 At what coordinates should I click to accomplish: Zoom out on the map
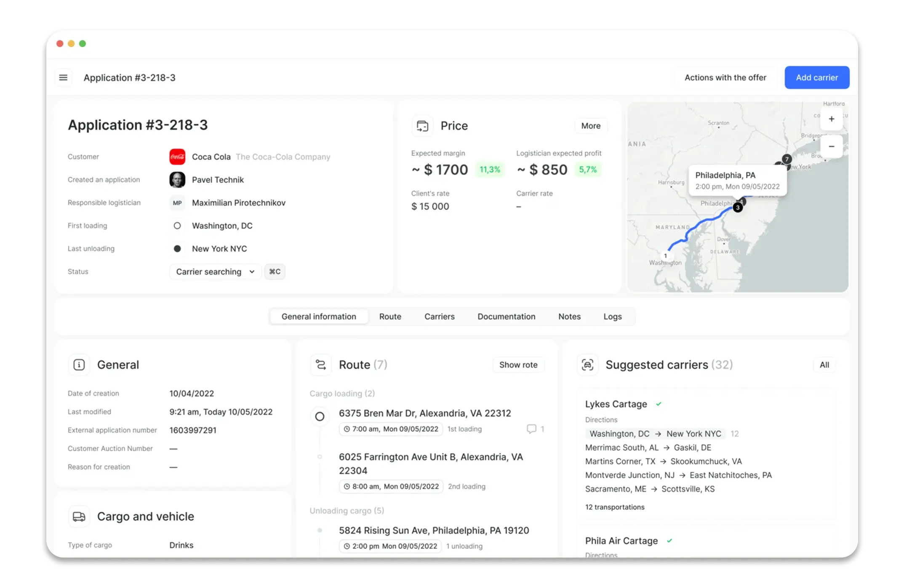831,146
